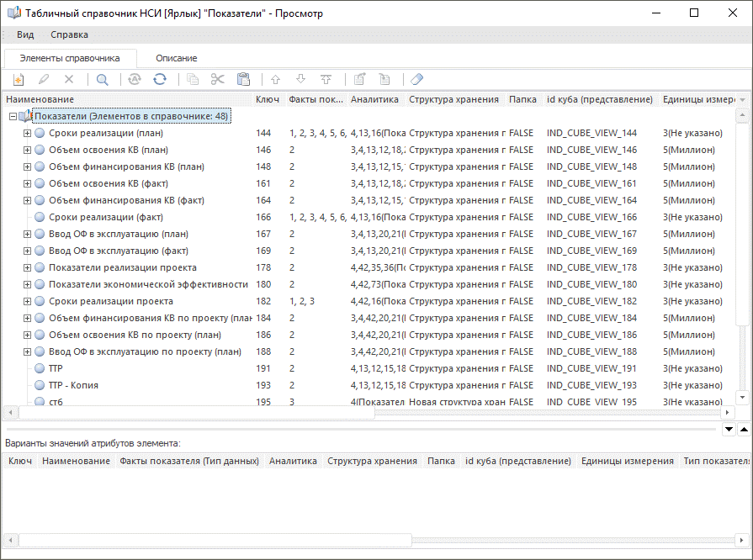
Task: Click the Аналитика column header
Action: [374, 99]
